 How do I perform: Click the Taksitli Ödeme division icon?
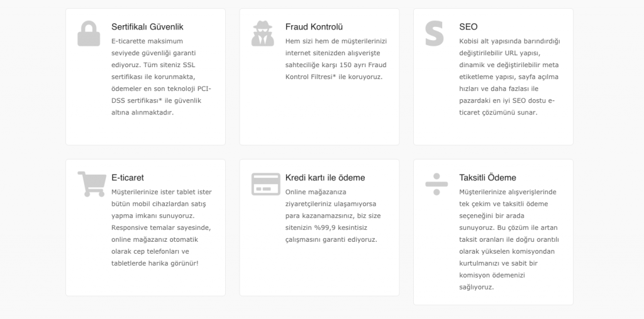436,184
